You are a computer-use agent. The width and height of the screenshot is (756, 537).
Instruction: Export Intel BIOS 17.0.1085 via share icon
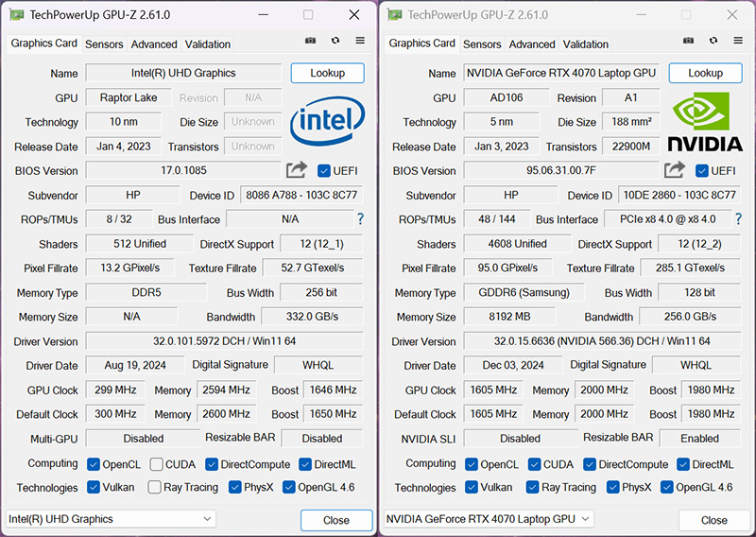297,170
